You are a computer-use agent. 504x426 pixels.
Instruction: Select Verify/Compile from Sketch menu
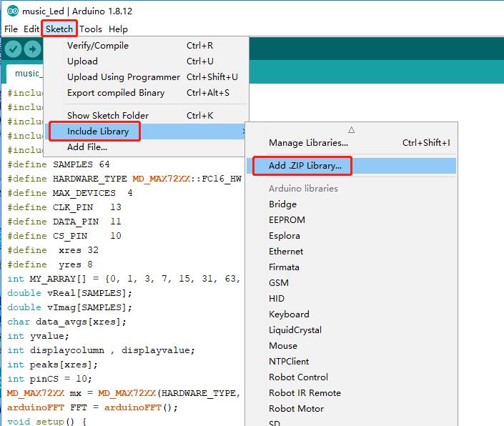98,46
